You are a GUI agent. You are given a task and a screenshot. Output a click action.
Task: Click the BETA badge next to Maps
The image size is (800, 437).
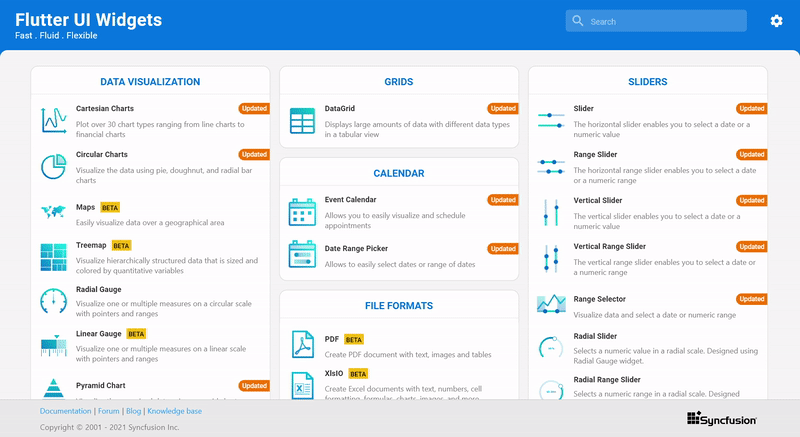click(x=110, y=208)
